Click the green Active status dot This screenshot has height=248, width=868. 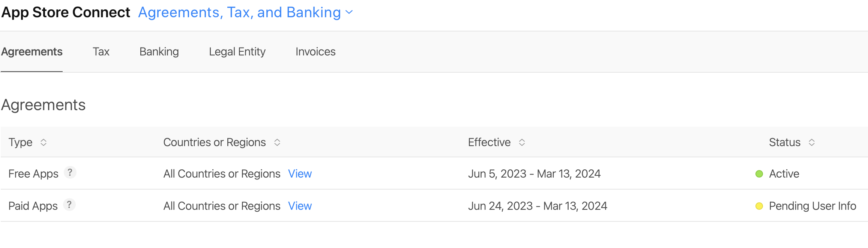[x=759, y=174]
